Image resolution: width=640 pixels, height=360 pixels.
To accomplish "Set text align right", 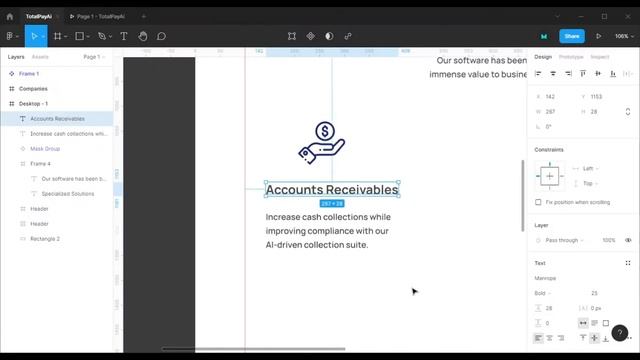I will tap(561, 338).
